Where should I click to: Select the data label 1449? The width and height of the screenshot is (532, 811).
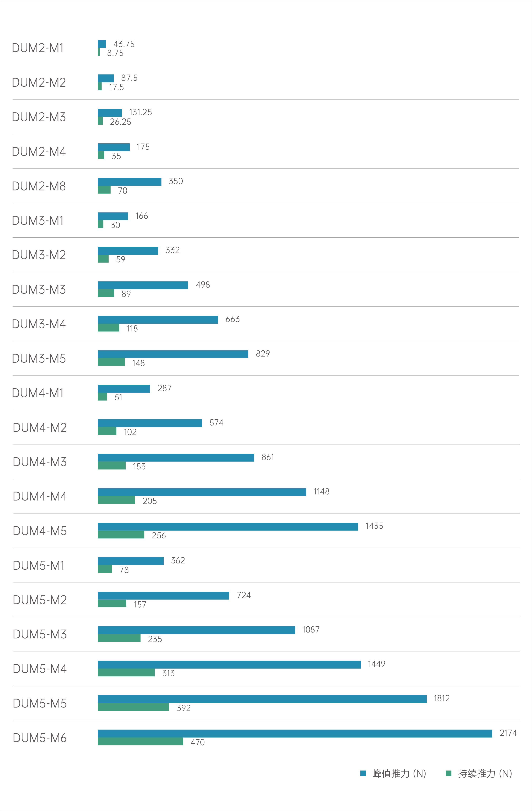(x=376, y=664)
